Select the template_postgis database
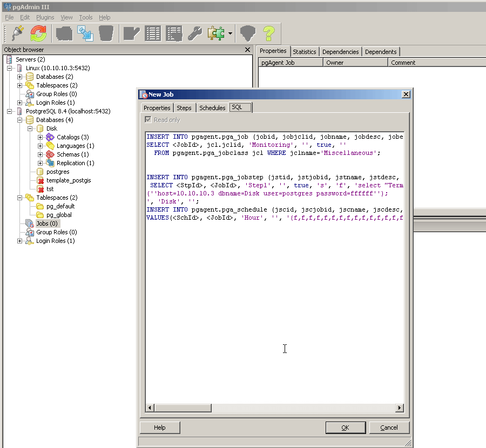The height and width of the screenshot is (448, 486). pos(68,180)
